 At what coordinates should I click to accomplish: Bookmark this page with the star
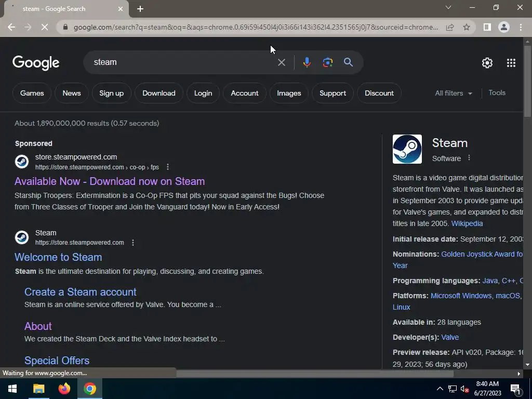coord(467,27)
